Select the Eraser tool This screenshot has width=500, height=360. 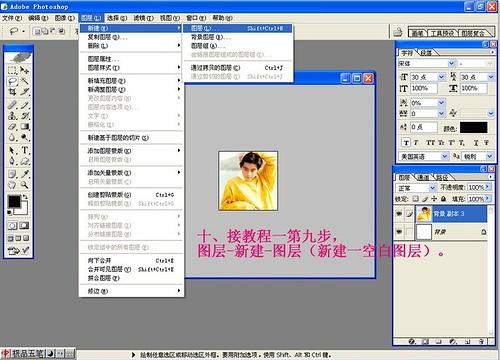point(12,127)
